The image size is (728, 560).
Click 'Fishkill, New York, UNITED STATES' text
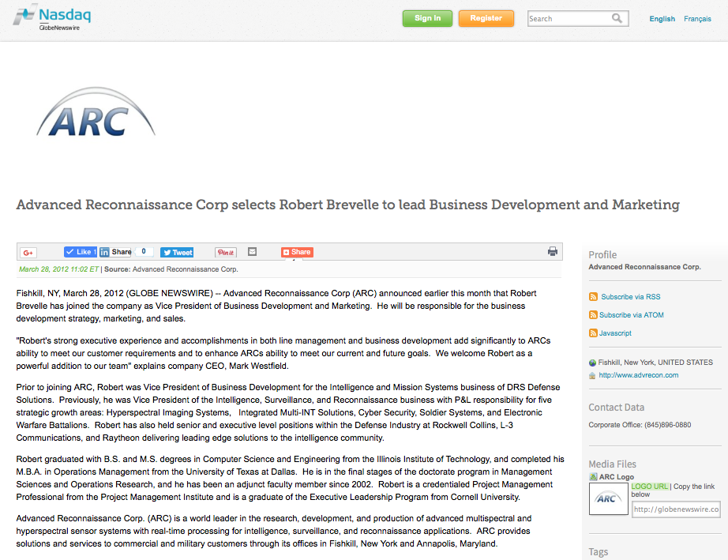655,363
